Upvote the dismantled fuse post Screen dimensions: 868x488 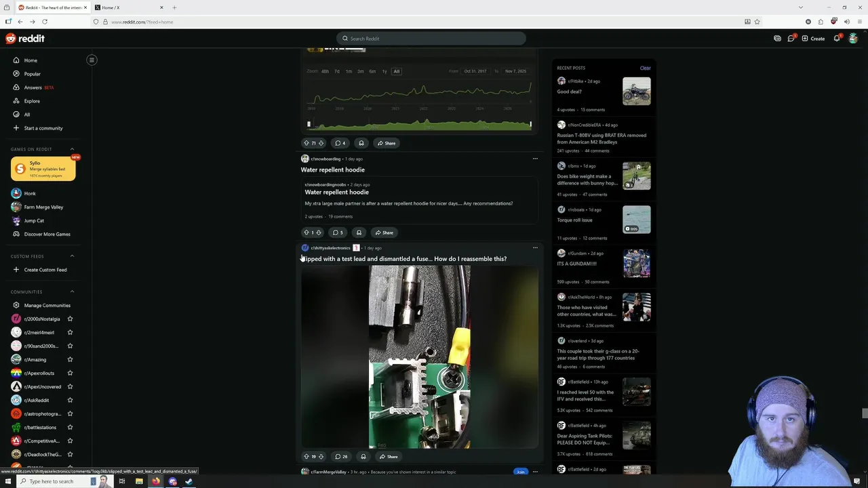tap(306, 456)
